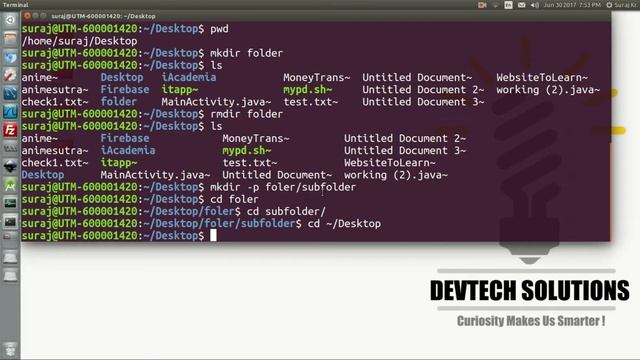
Task: Open the sound volume indicator
Action: (535, 5)
